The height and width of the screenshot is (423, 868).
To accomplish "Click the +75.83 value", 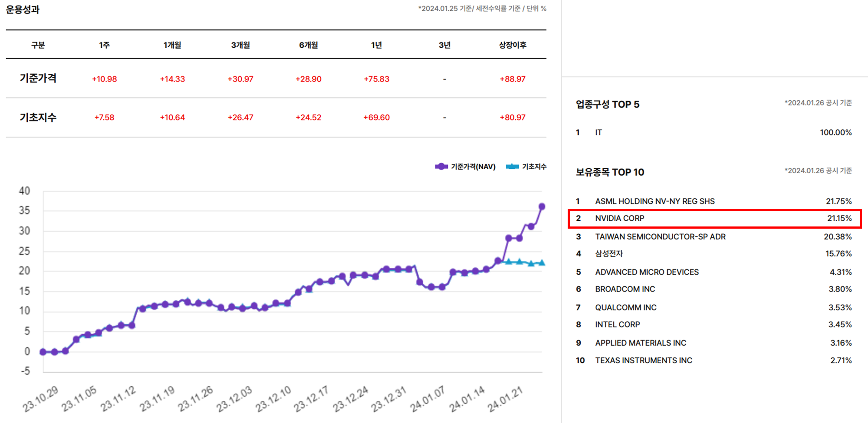I will [376, 79].
